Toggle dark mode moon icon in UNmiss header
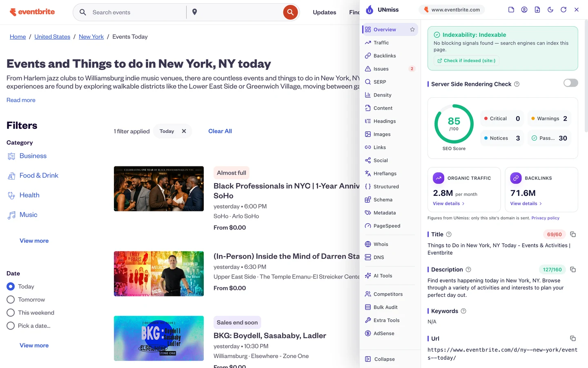The image size is (588, 368). pyautogui.click(x=550, y=9)
